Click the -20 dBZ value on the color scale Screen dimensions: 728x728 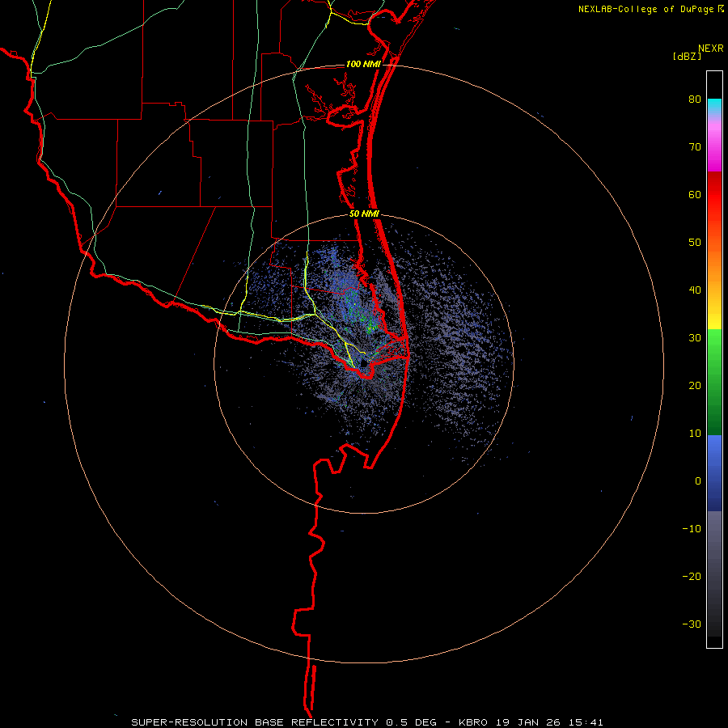click(x=692, y=577)
